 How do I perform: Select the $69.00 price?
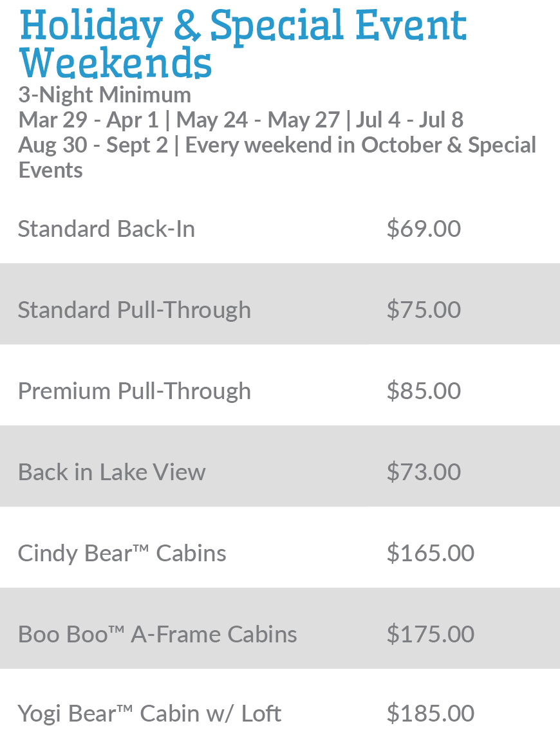(x=424, y=229)
